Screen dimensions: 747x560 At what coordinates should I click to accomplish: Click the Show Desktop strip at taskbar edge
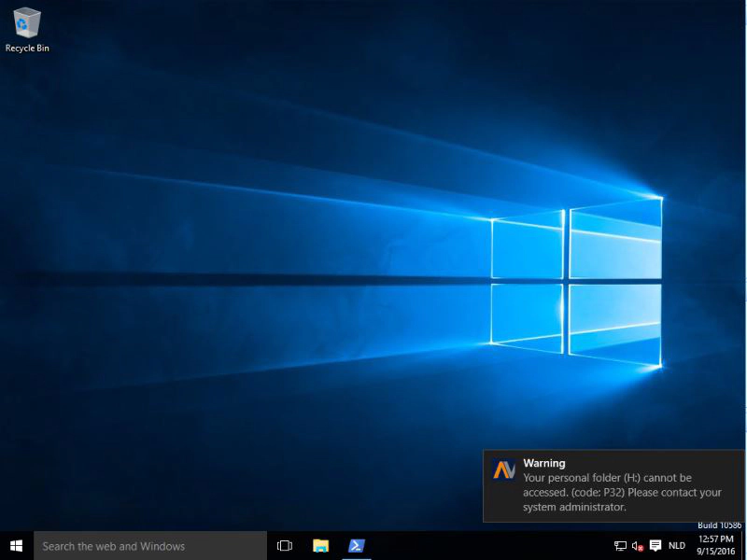coord(744,546)
